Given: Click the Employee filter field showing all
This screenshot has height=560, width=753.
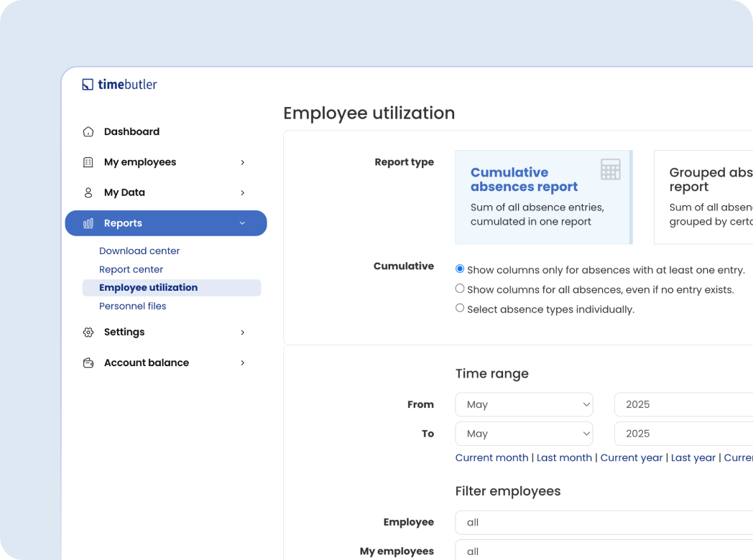Looking at the screenshot, I should [x=604, y=523].
